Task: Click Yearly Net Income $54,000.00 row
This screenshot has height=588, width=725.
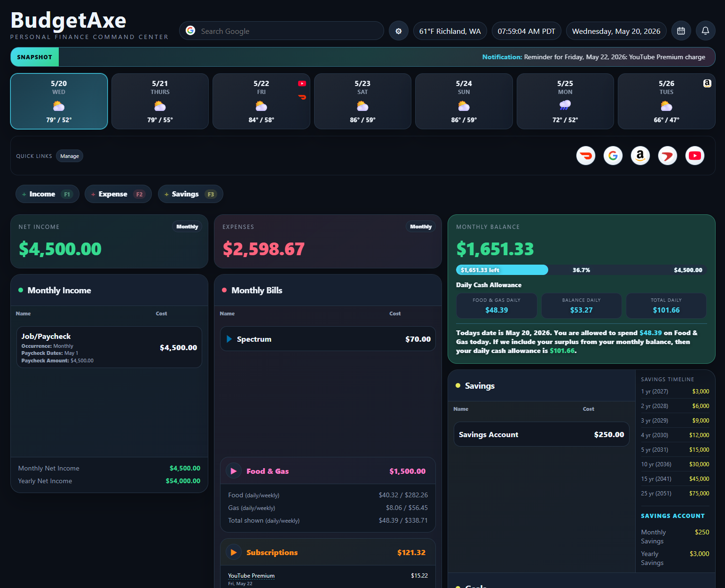Action: point(109,481)
